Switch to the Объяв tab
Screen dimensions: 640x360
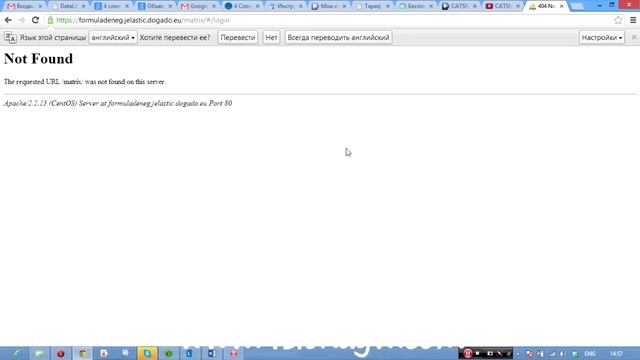pos(154,6)
